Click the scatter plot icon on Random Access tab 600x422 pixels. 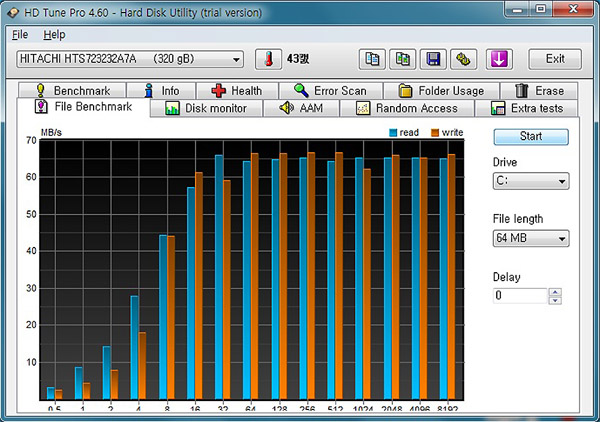363,108
